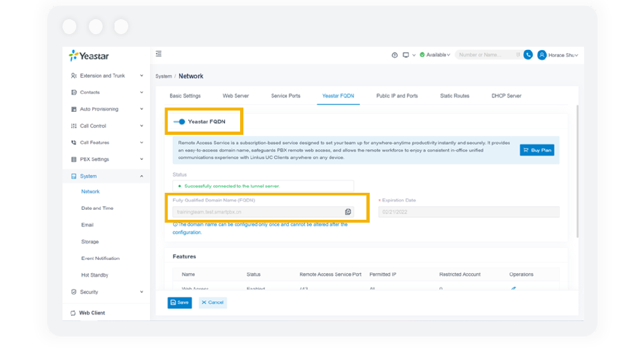Switch to the Public IP and Ports tab
The width and height of the screenshot is (644, 352).
397,96
